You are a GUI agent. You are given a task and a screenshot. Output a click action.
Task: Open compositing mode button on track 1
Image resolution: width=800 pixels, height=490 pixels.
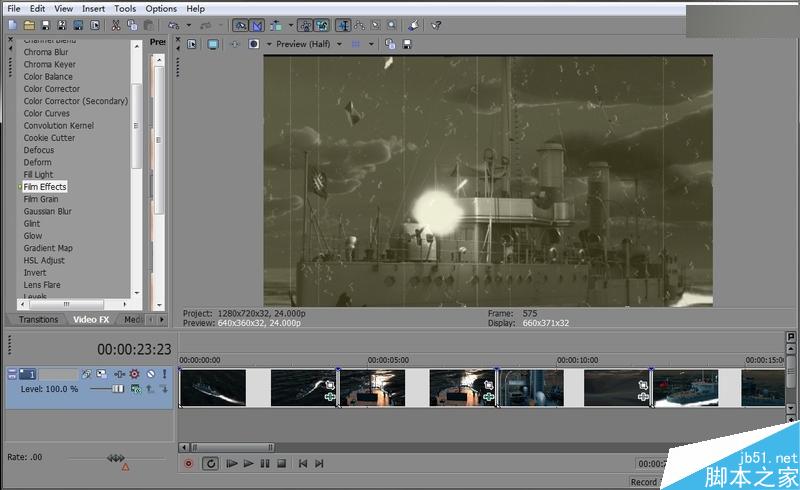pyautogui.click(x=136, y=389)
